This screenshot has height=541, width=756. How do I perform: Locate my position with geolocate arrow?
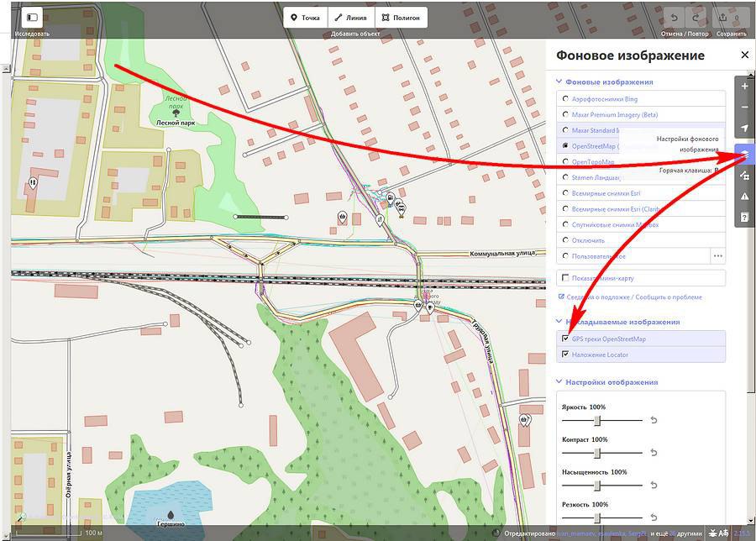tap(744, 128)
